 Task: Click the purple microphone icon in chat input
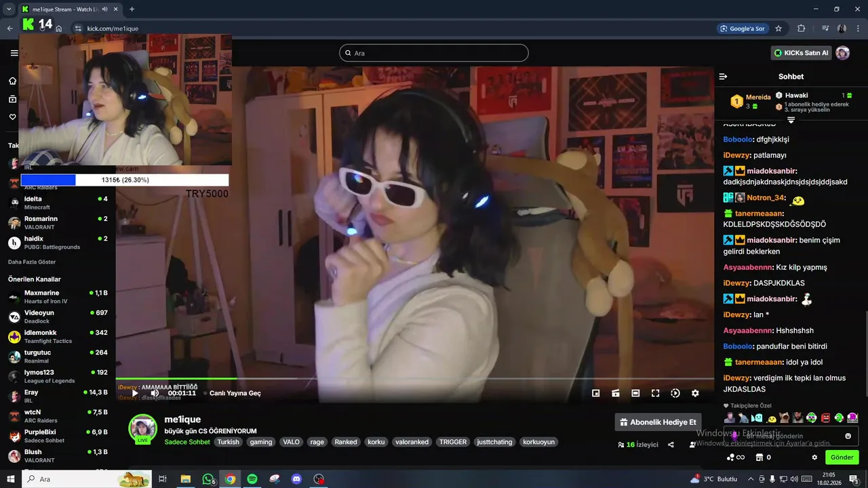pos(734,436)
